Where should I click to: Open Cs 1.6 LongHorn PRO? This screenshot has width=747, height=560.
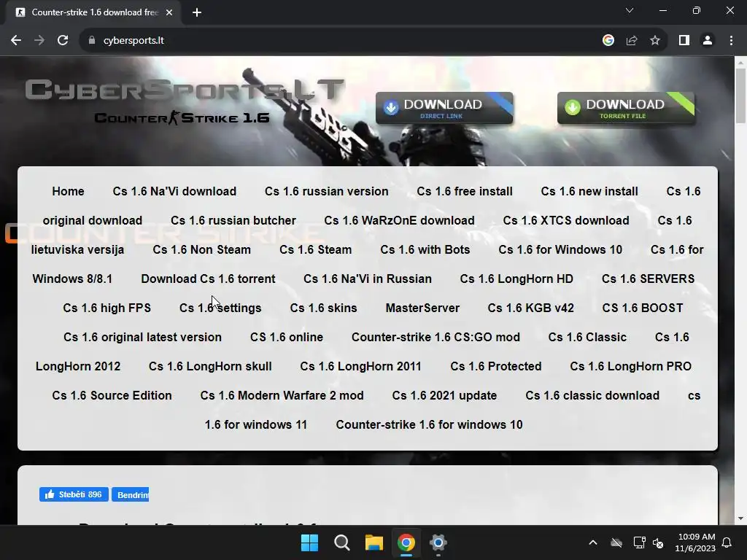630,366
